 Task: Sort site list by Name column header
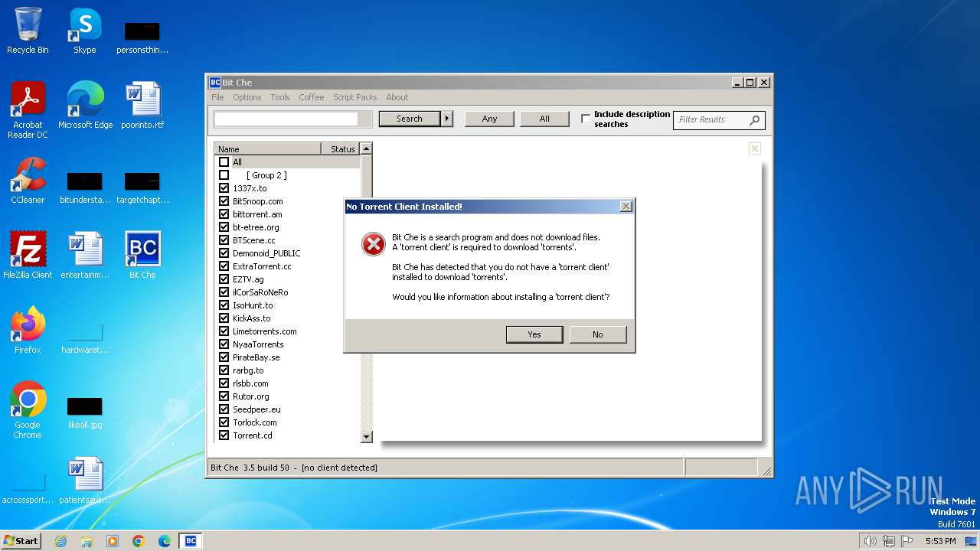coord(267,149)
